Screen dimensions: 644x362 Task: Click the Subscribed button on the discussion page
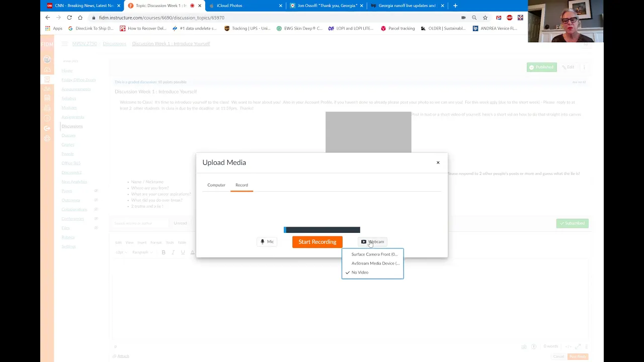click(x=572, y=223)
